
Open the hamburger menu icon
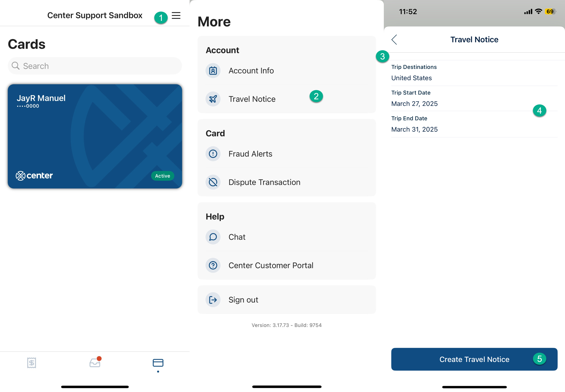176,16
